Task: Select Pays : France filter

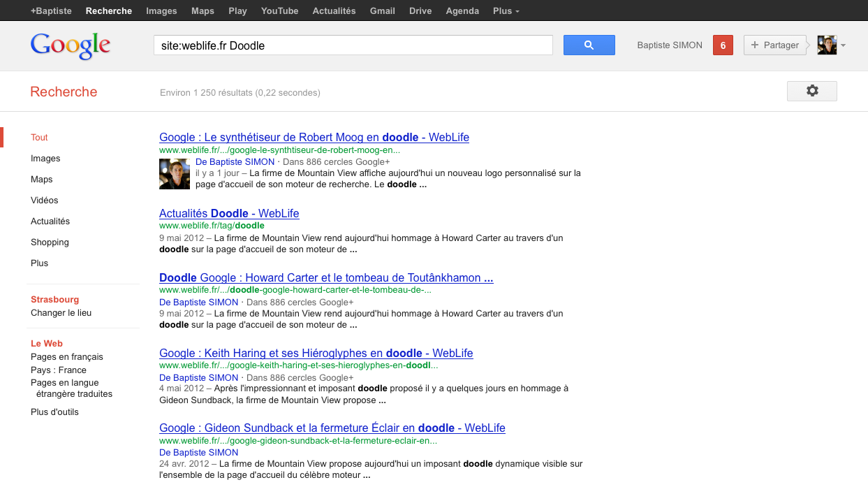Action: click(59, 370)
